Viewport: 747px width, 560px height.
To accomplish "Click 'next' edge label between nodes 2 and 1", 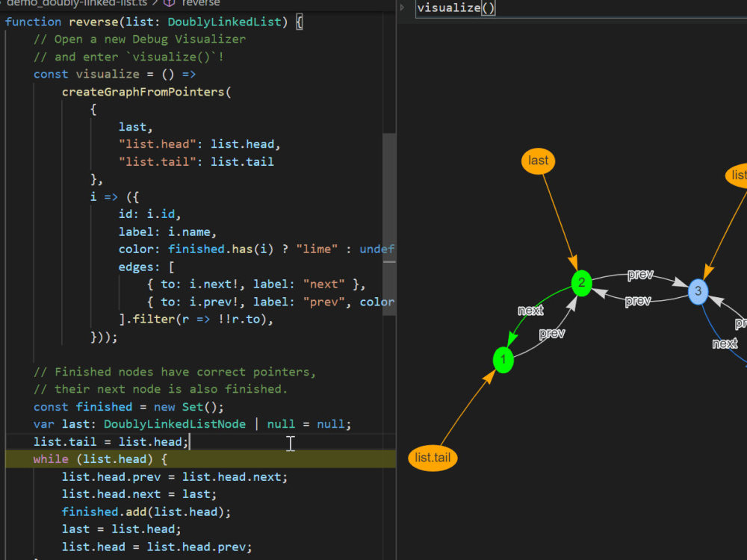I will [530, 311].
